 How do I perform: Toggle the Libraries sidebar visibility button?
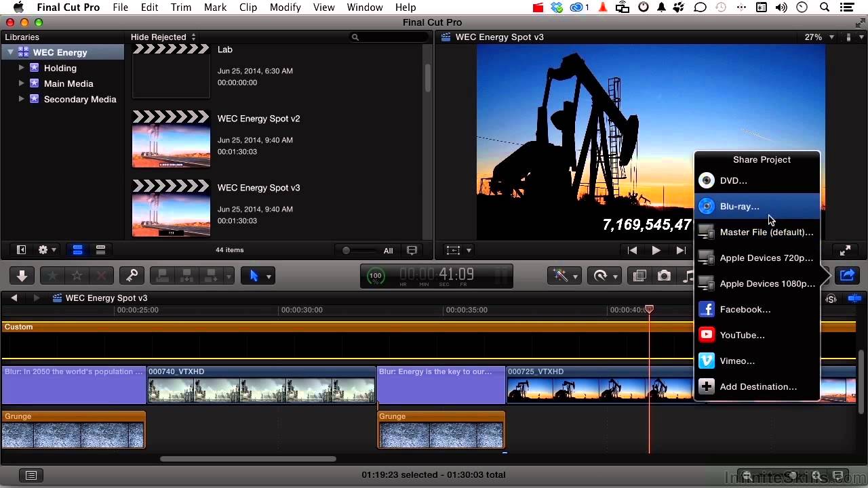(x=21, y=250)
